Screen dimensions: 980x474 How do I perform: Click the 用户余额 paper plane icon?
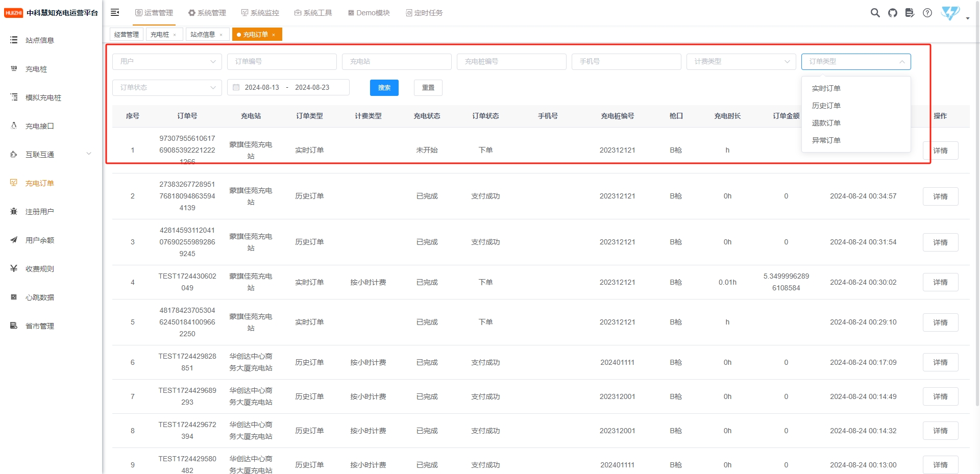[14, 240]
